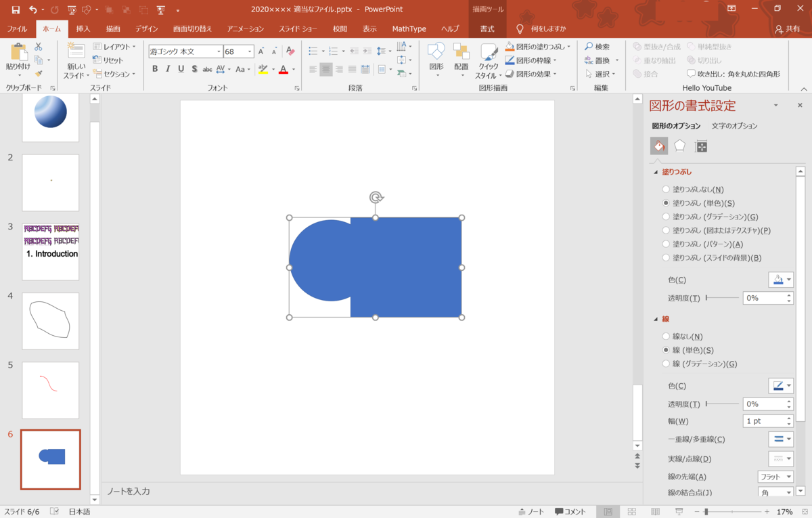
Task: Open the font size dropdown showing 68
Action: (x=250, y=52)
